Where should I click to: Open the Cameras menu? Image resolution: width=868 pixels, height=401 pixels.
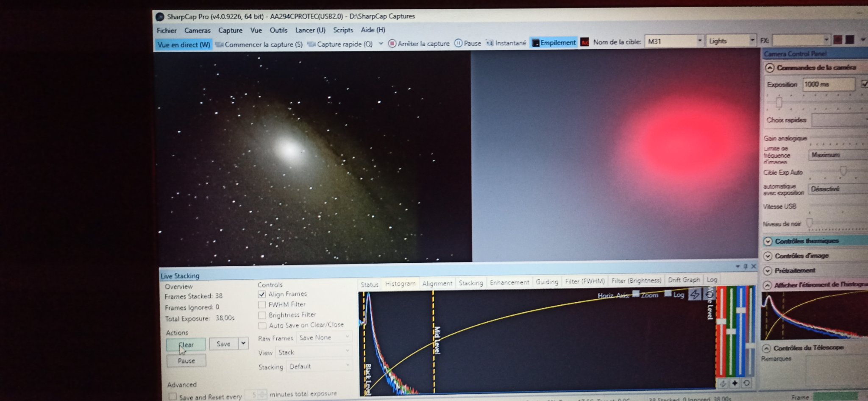click(x=197, y=31)
